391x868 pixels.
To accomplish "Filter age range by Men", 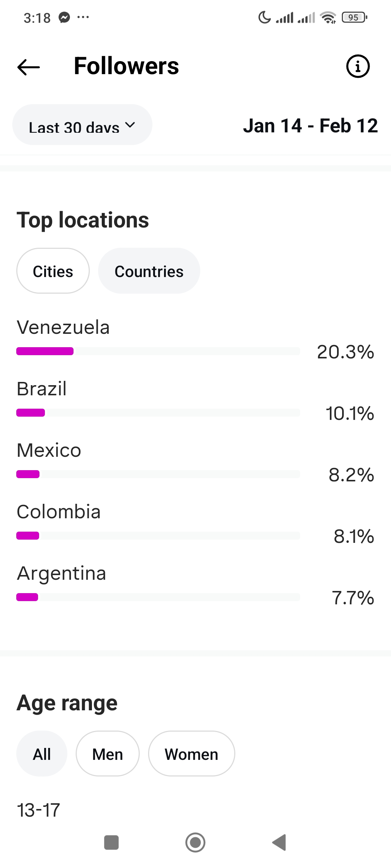I will click(108, 754).
